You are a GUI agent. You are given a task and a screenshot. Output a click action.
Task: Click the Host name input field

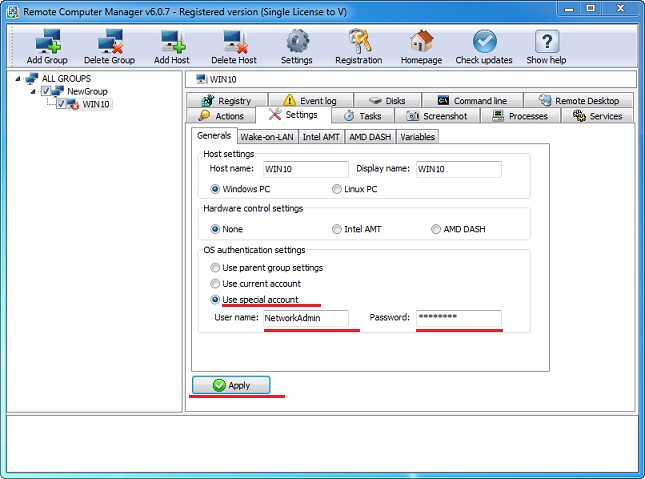click(x=306, y=169)
